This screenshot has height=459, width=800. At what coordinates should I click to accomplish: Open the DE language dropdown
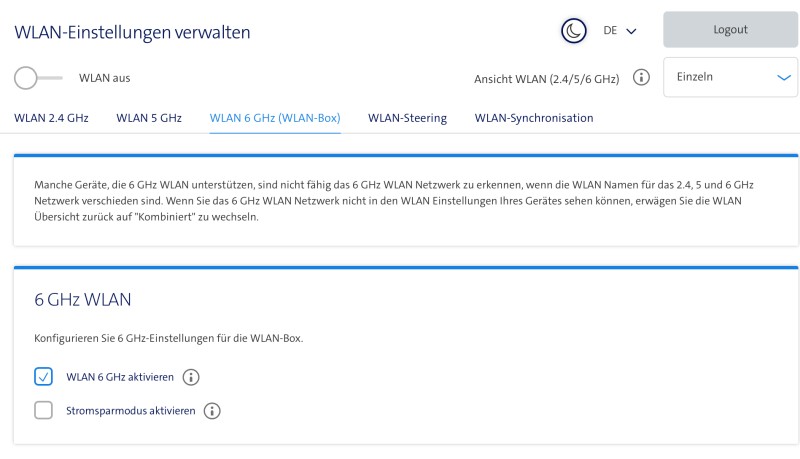point(619,31)
